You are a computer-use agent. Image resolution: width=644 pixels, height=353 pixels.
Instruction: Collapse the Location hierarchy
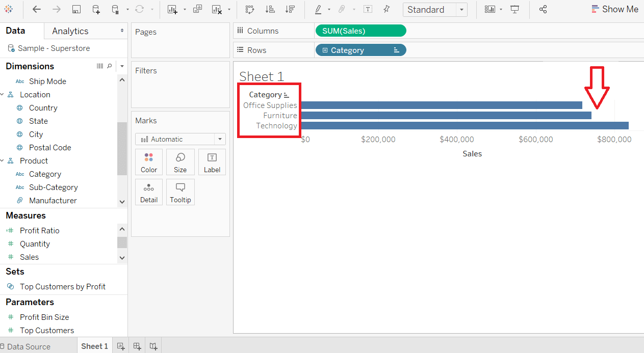coord(3,95)
